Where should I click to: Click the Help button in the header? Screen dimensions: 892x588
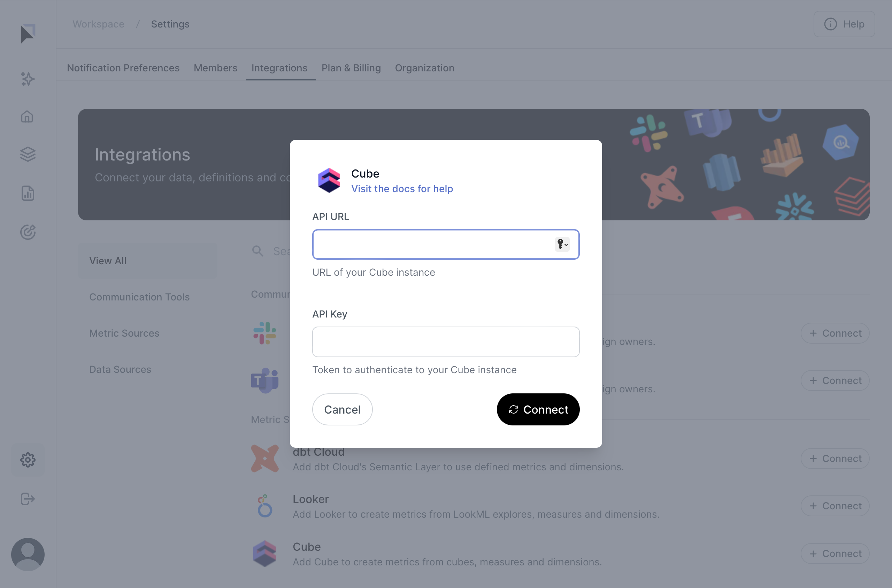click(x=844, y=24)
